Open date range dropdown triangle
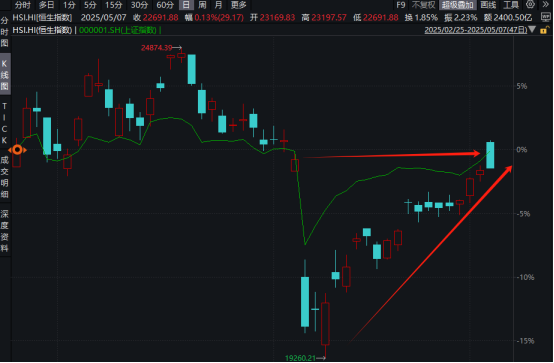 click(x=532, y=30)
